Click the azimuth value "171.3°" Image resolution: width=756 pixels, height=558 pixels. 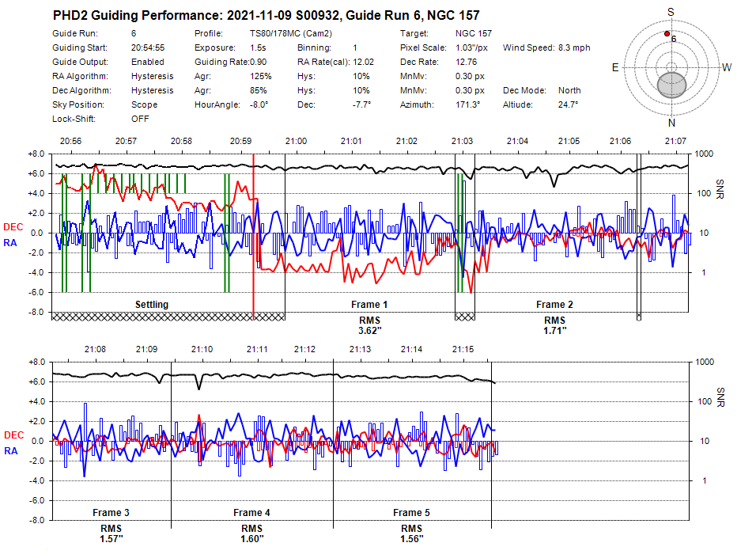(467, 104)
